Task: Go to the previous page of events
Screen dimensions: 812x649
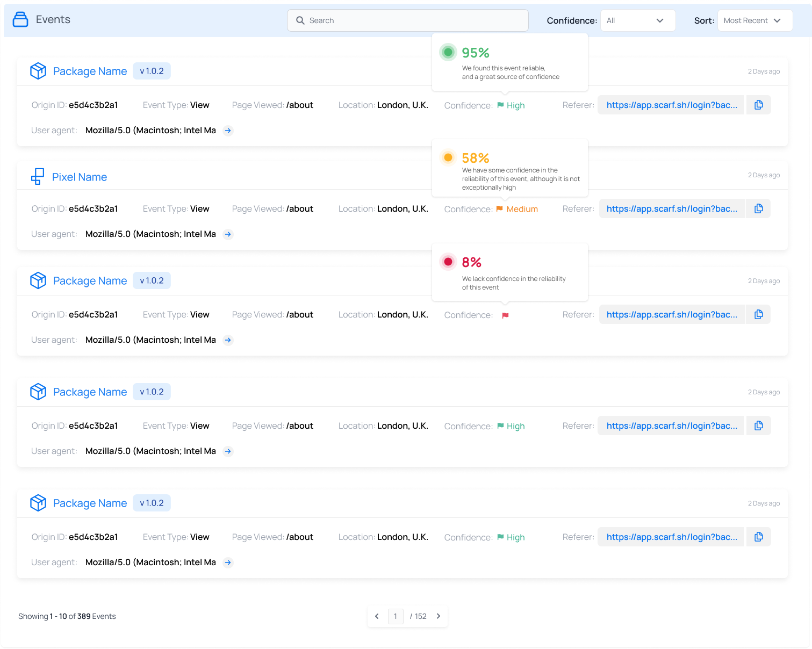Action: 377,616
